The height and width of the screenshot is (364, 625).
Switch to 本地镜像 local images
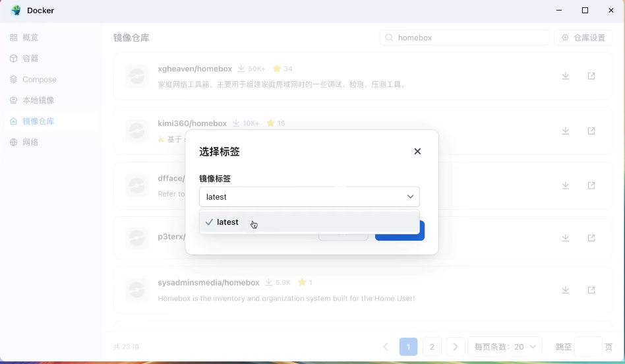[51, 100]
